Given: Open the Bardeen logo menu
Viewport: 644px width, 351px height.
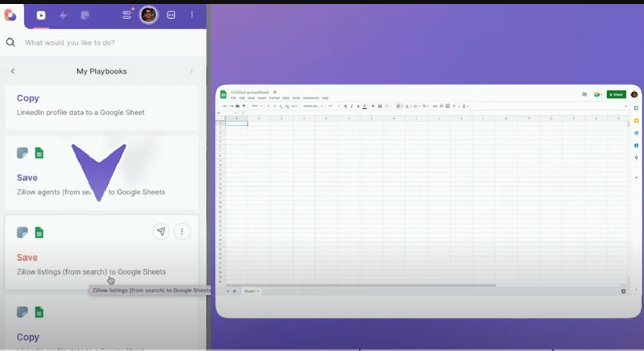Looking at the screenshot, I should (x=10, y=15).
